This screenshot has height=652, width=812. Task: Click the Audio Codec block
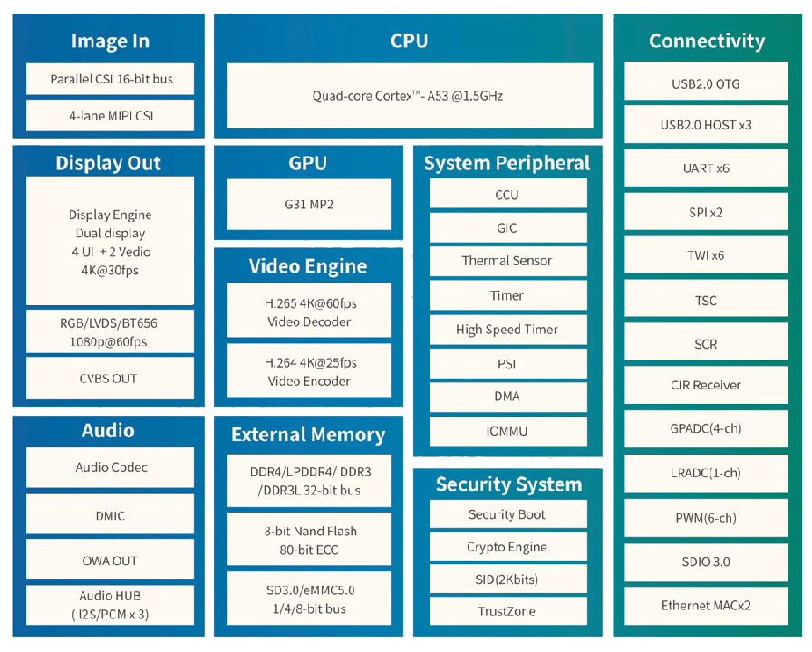point(111,467)
